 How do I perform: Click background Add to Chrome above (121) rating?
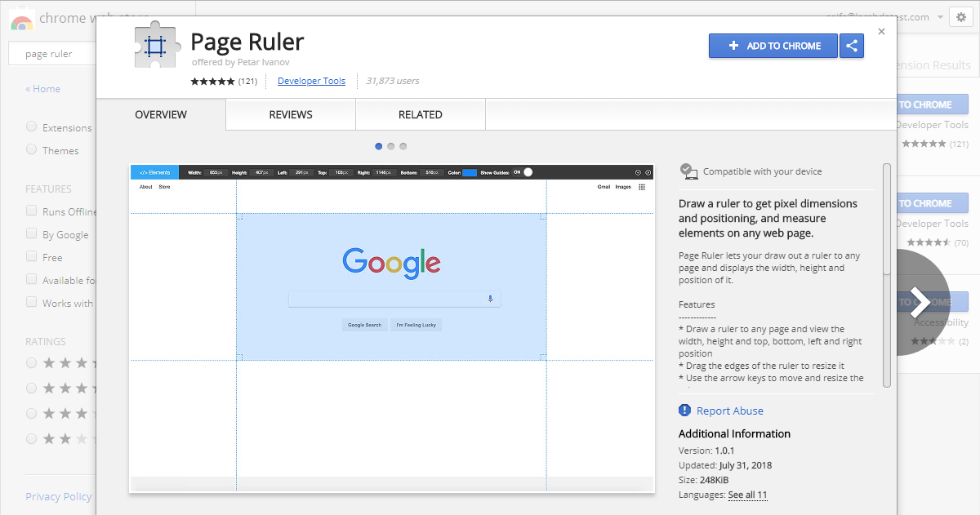pyautogui.click(x=933, y=104)
